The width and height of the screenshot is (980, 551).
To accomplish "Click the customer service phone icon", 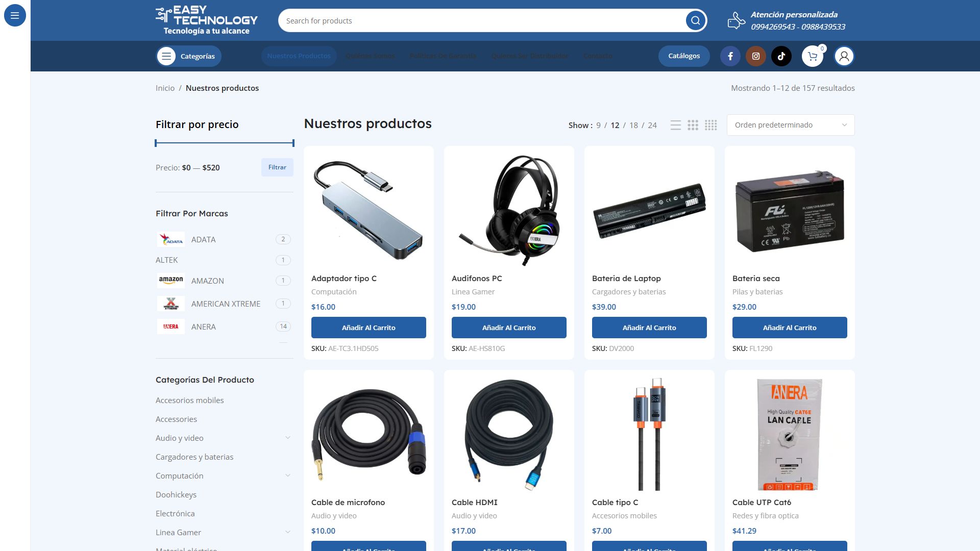I will pyautogui.click(x=736, y=20).
